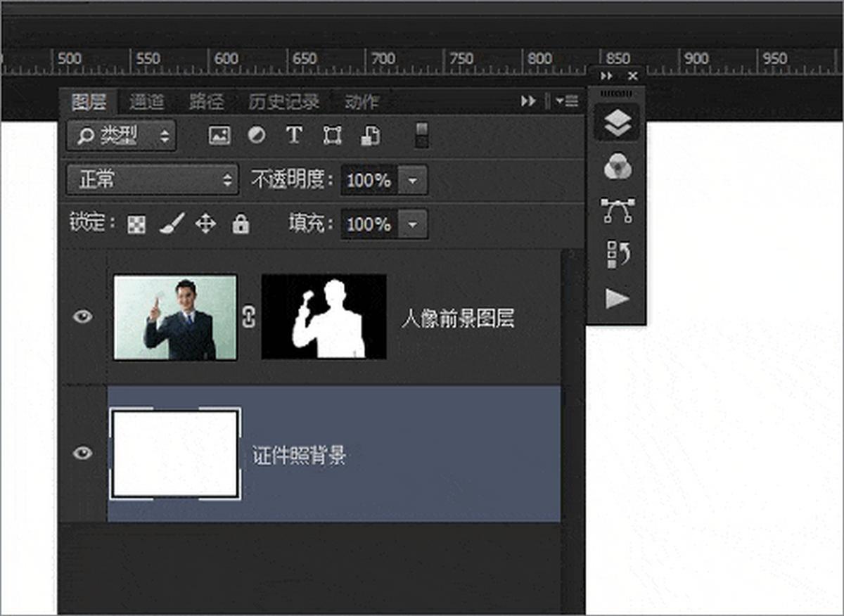Click the lock all padlock icon
Viewport: 844px width, 616px height.
pyautogui.click(x=241, y=224)
